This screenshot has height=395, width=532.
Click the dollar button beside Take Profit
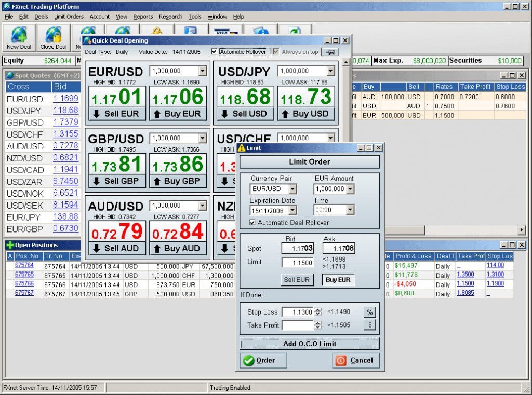tap(370, 325)
